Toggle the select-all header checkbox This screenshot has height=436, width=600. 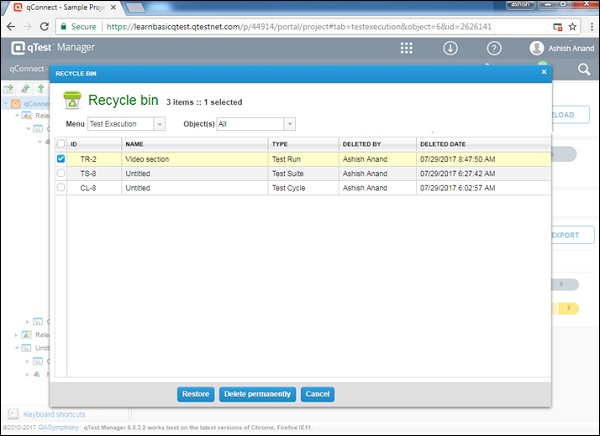[61, 144]
